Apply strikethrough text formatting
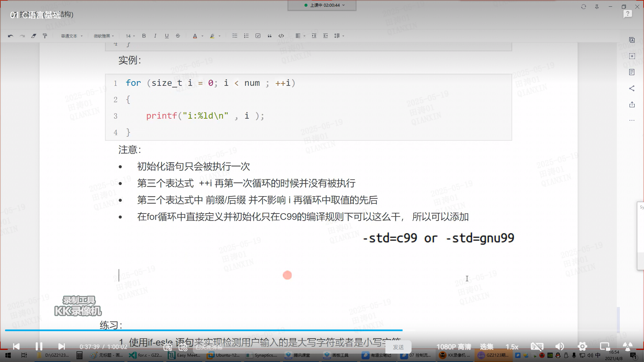 tap(178, 36)
